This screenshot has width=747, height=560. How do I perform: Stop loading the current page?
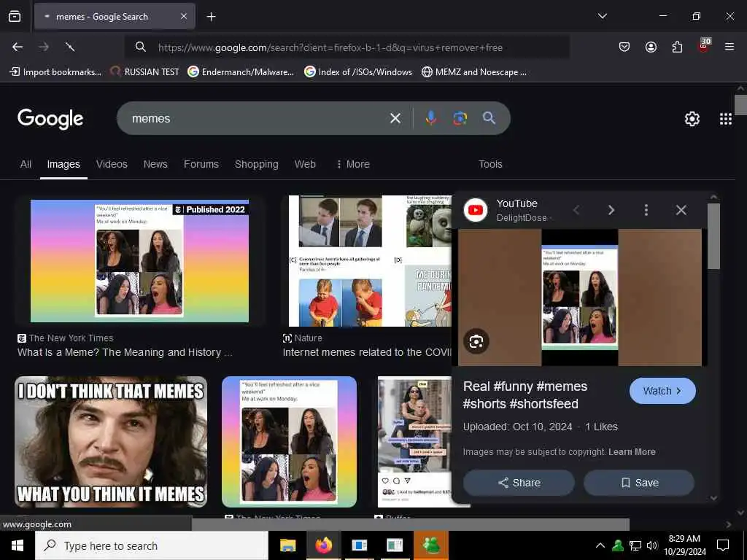pos(70,47)
